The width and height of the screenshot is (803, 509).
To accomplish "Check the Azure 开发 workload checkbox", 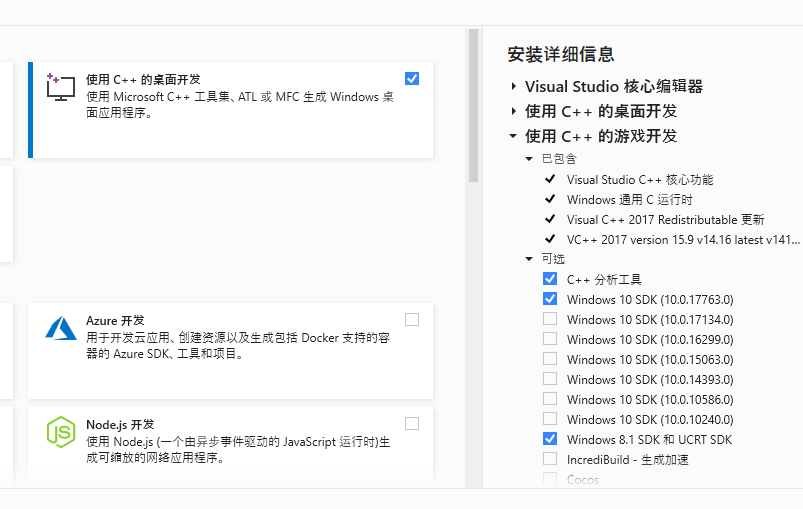I will pyautogui.click(x=412, y=320).
